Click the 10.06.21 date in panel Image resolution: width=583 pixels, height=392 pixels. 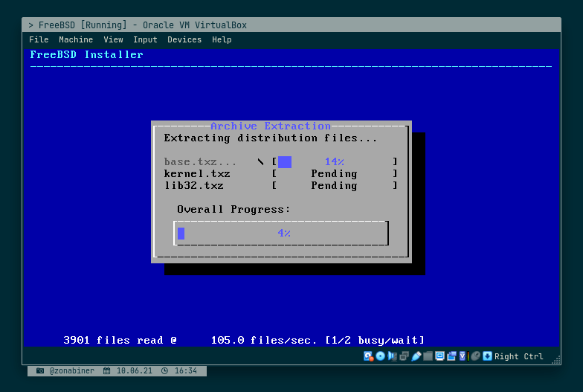click(134, 370)
